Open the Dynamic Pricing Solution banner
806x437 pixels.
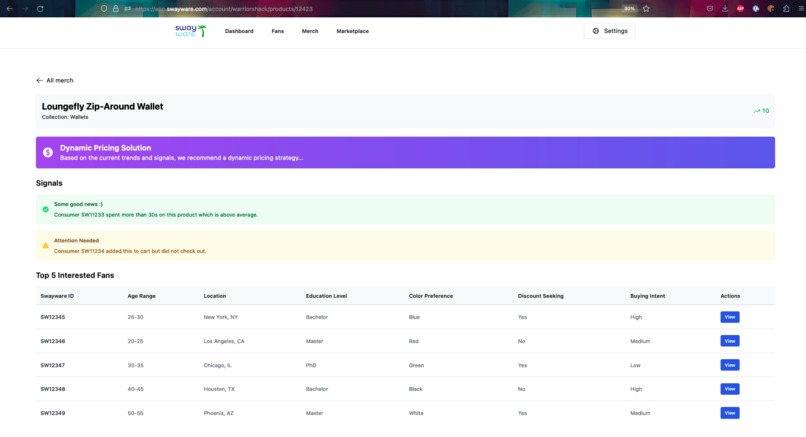pos(405,152)
